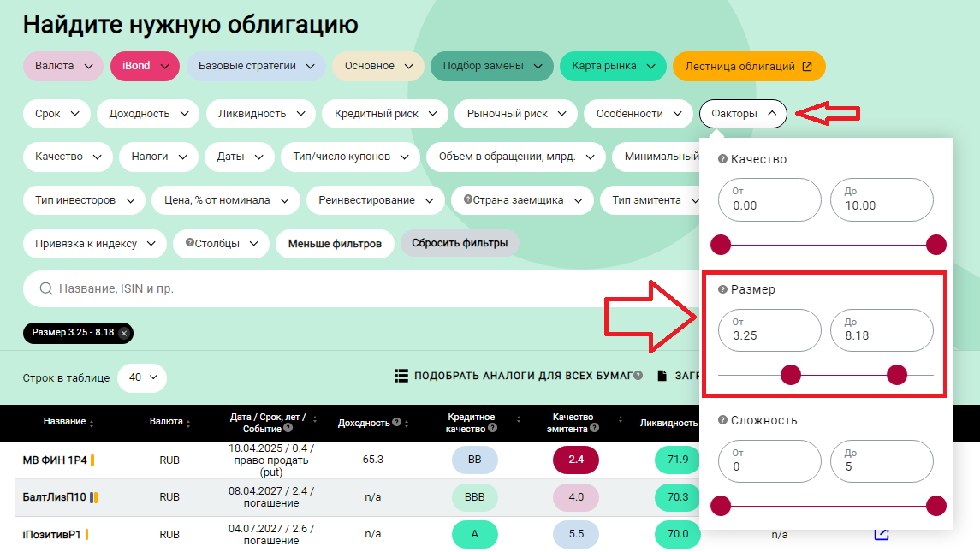Click help icon next to Сложность factor
980x552 pixels.
(723, 420)
